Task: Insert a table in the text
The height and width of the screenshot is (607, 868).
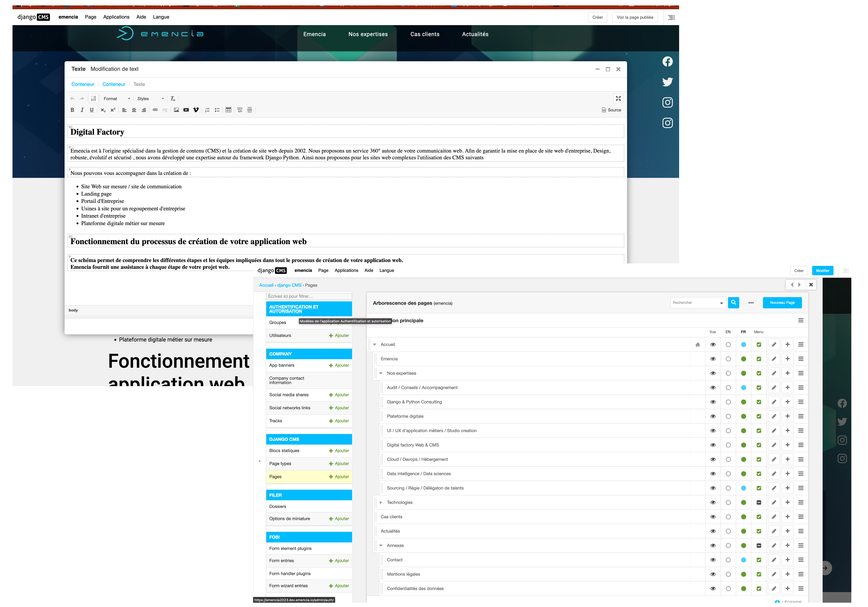Action: coord(228,110)
